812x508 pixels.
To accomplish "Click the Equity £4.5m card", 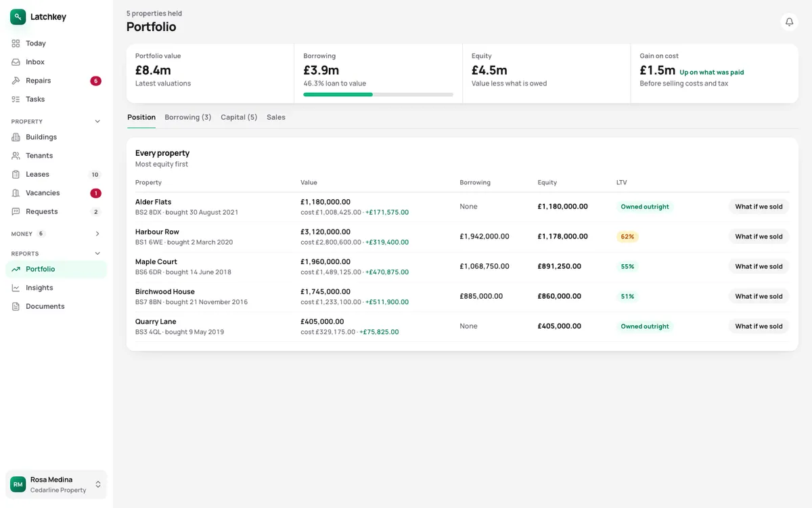I will click(x=547, y=74).
